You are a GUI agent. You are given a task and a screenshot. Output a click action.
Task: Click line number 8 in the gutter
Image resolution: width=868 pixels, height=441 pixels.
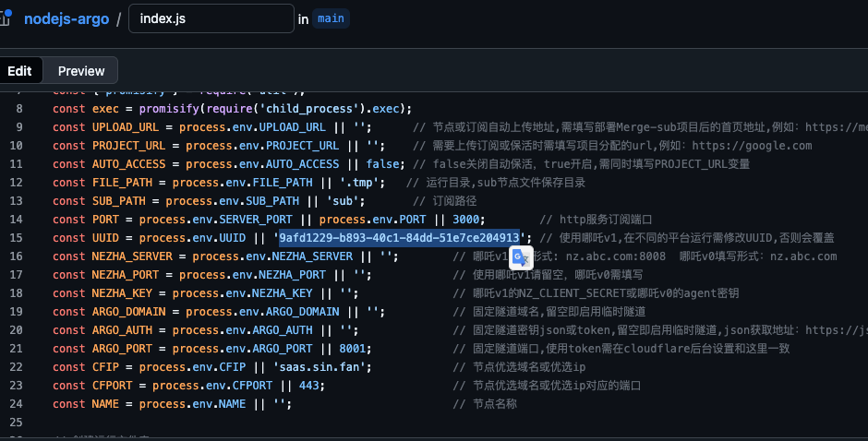click(18, 109)
